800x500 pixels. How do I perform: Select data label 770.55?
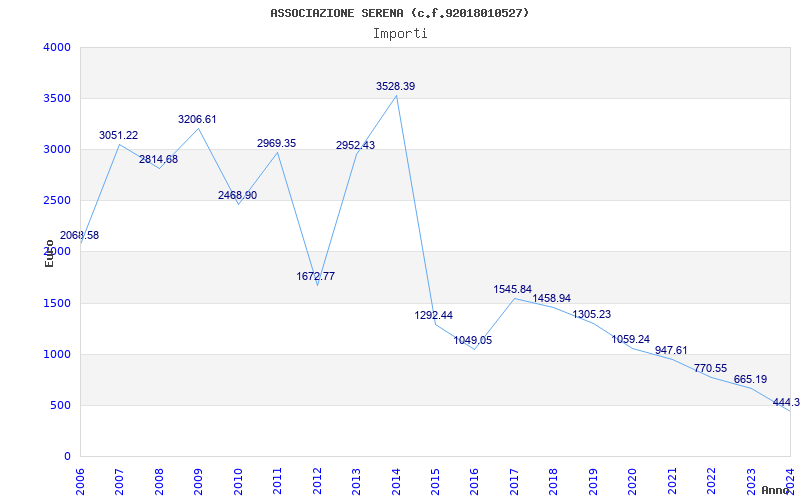711,369
